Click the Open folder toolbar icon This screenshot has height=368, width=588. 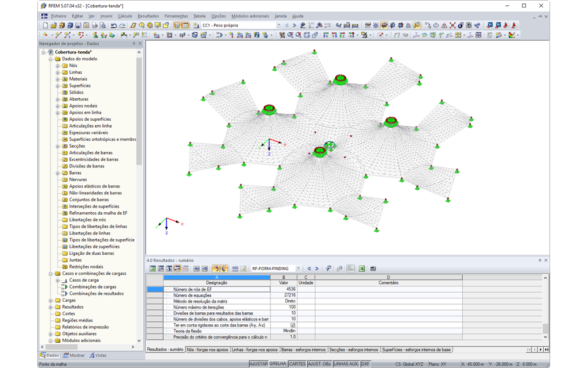(53, 25)
